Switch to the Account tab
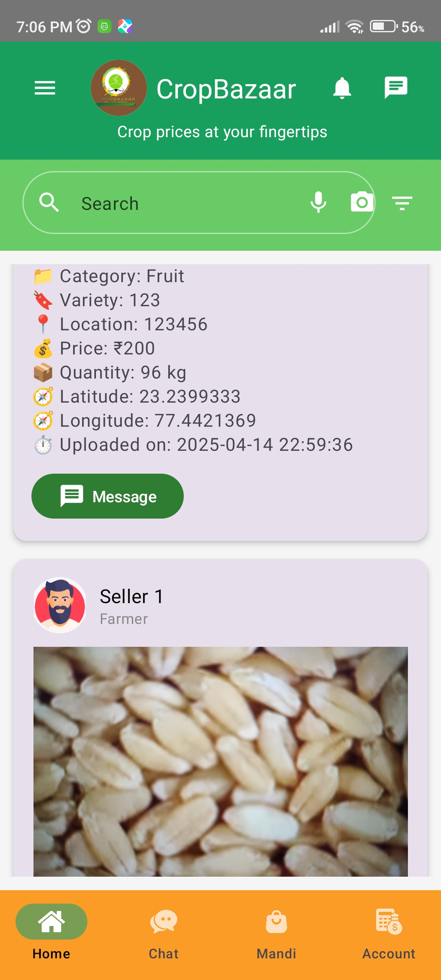441x980 pixels. click(x=389, y=933)
